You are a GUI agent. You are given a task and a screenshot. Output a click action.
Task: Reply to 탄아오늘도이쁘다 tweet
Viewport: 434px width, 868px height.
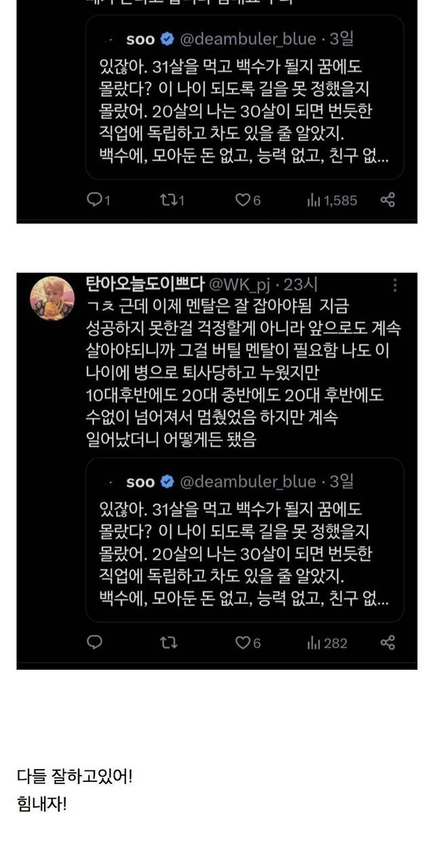95,642
